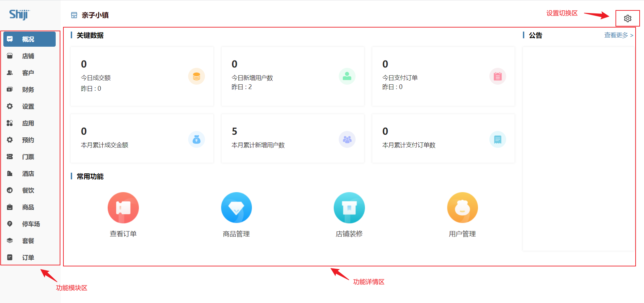Open the 订单 menu item
This screenshot has width=644, height=303.
pos(30,257)
